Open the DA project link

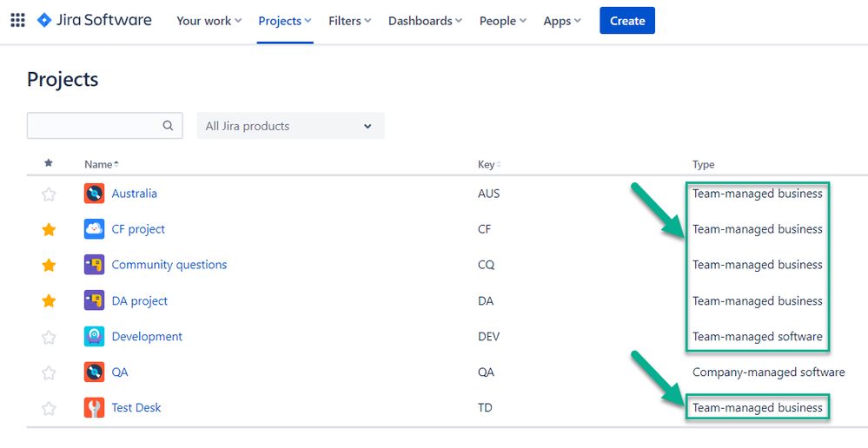tap(140, 301)
